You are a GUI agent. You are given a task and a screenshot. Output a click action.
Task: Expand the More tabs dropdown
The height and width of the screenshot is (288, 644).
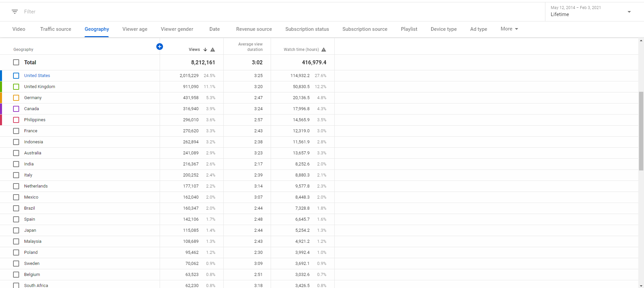point(509,29)
